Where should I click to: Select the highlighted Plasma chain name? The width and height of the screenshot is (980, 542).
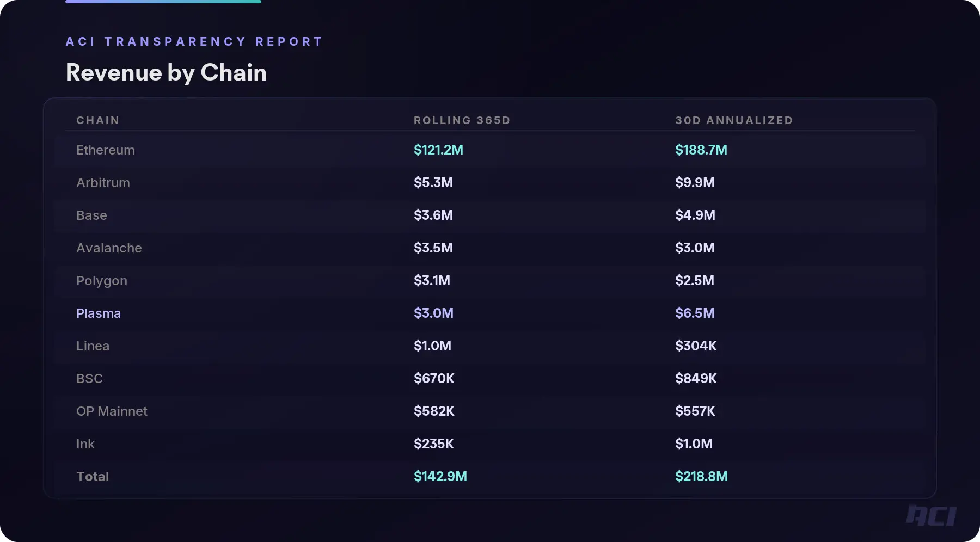pos(99,313)
